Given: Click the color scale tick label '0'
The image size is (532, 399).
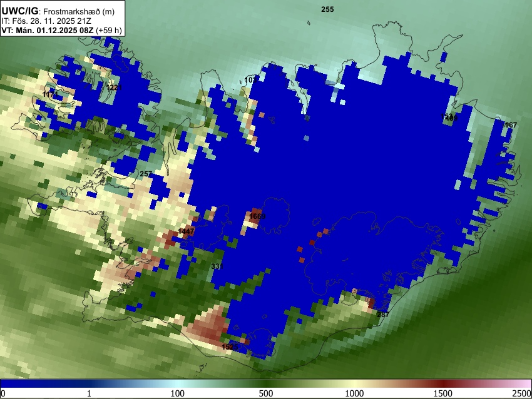Looking at the screenshot, I should pyautogui.click(x=3, y=393).
